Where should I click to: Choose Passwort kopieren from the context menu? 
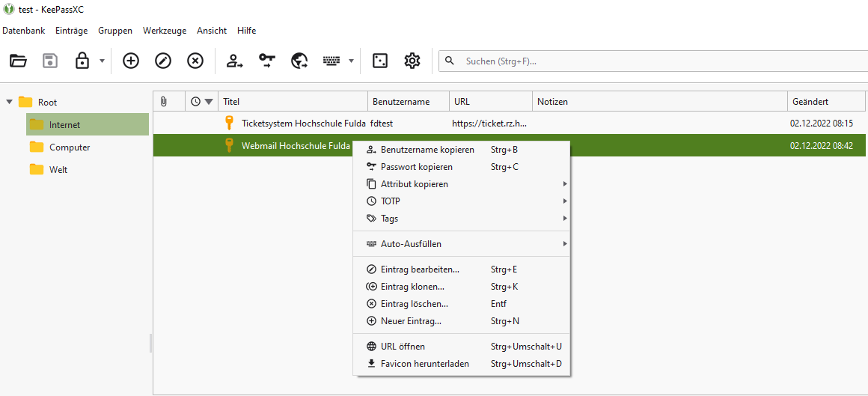[416, 167]
